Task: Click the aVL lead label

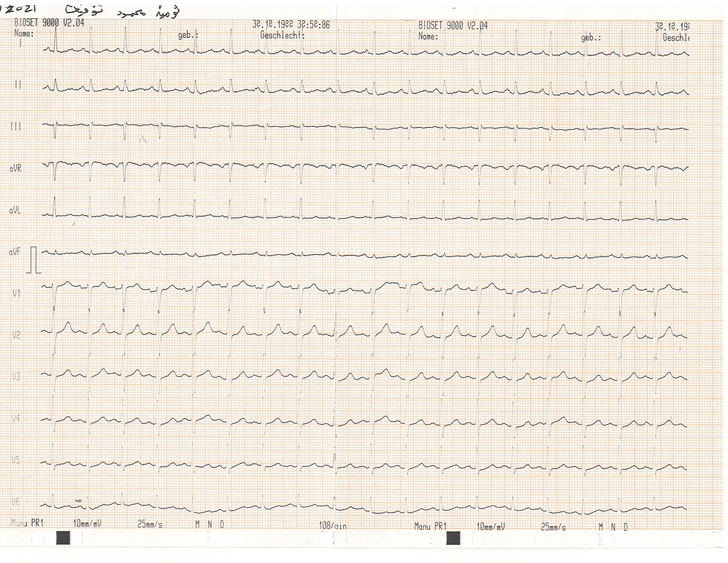Action: [15, 211]
